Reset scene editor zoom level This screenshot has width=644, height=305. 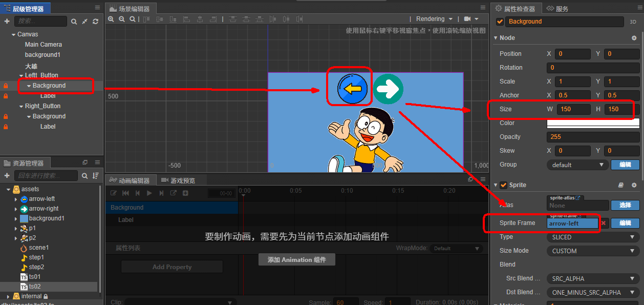click(x=133, y=19)
